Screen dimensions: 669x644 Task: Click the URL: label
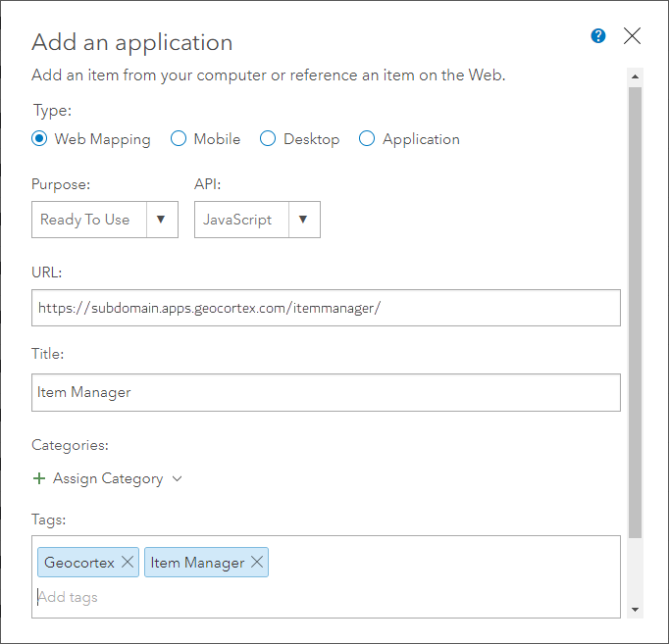[x=47, y=272]
